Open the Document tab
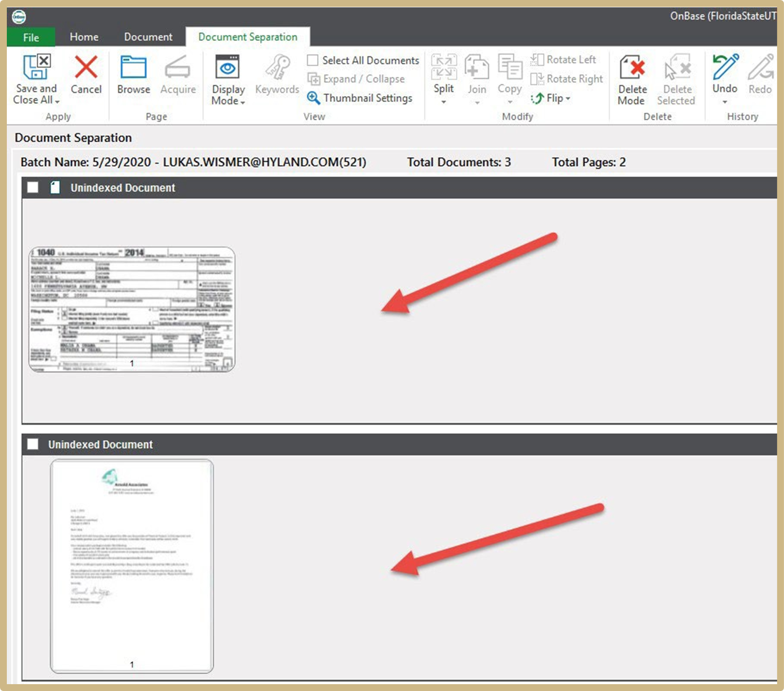This screenshot has height=691, width=784. tap(148, 37)
